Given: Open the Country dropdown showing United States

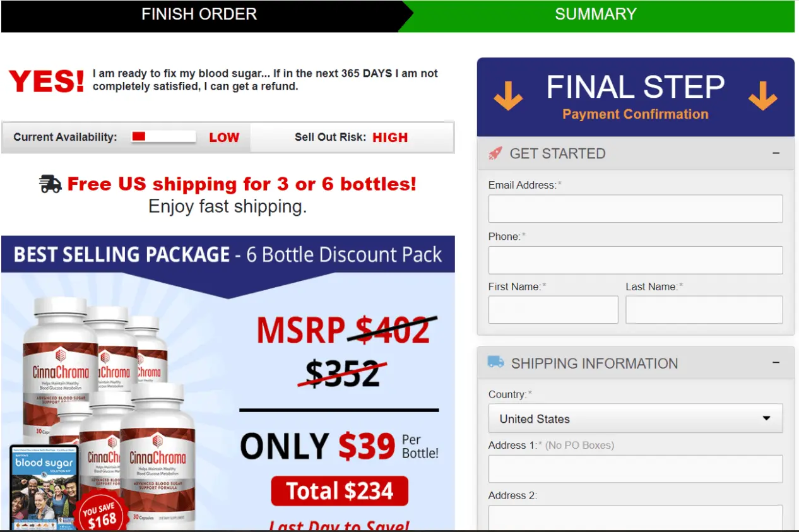Looking at the screenshot, I should point(636,418).
